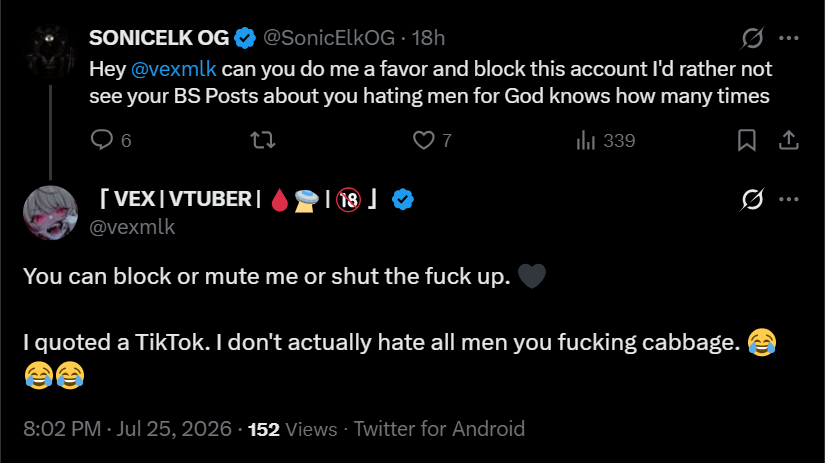
Task: Share SonicElkOG's post via share icon
Action: point(789,140)
